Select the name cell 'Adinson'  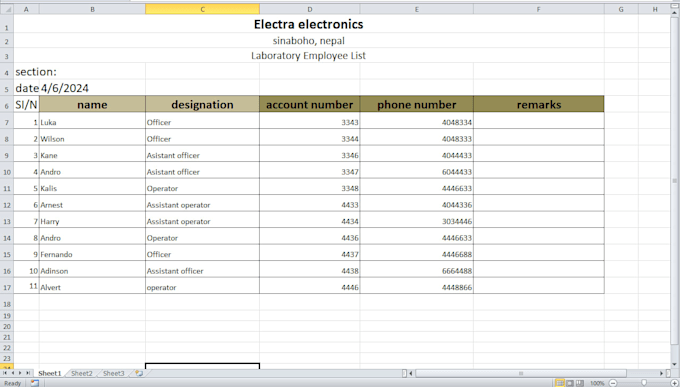point(92,269)
